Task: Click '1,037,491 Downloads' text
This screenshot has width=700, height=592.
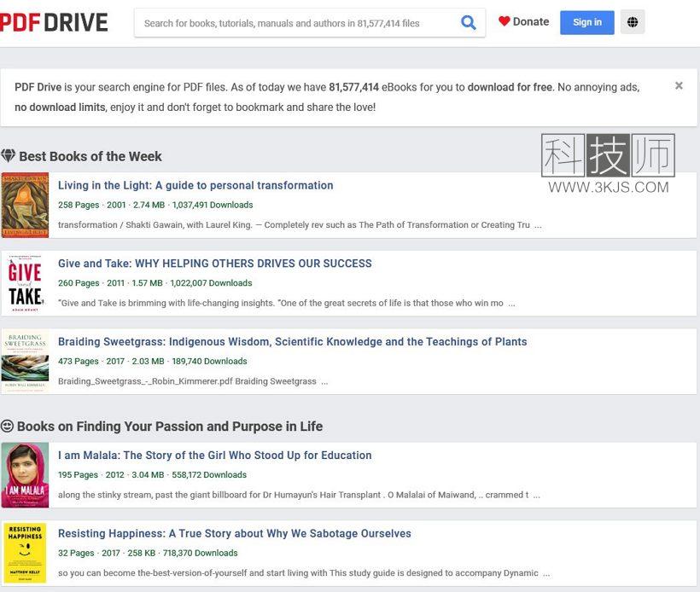Action: [213, 205]
